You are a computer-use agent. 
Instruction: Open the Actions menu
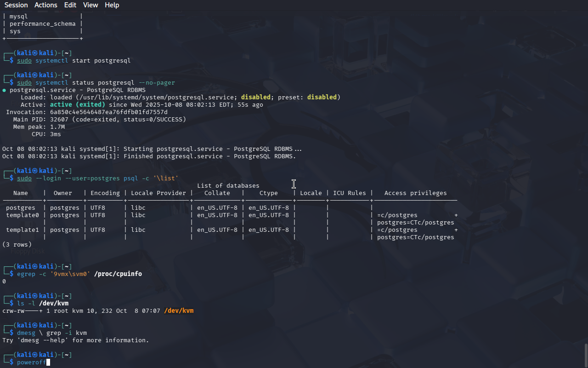(46, 5)
